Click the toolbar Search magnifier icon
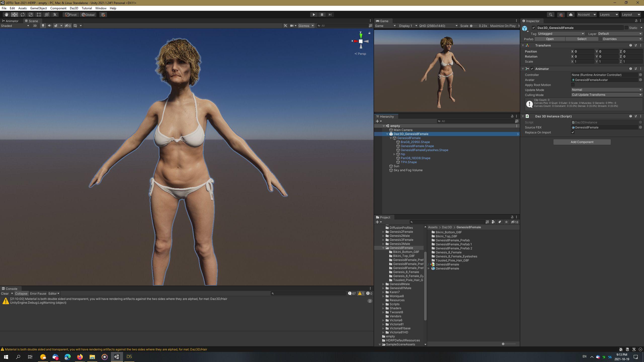This screenshot has width=644, height=362. (550, 15)
